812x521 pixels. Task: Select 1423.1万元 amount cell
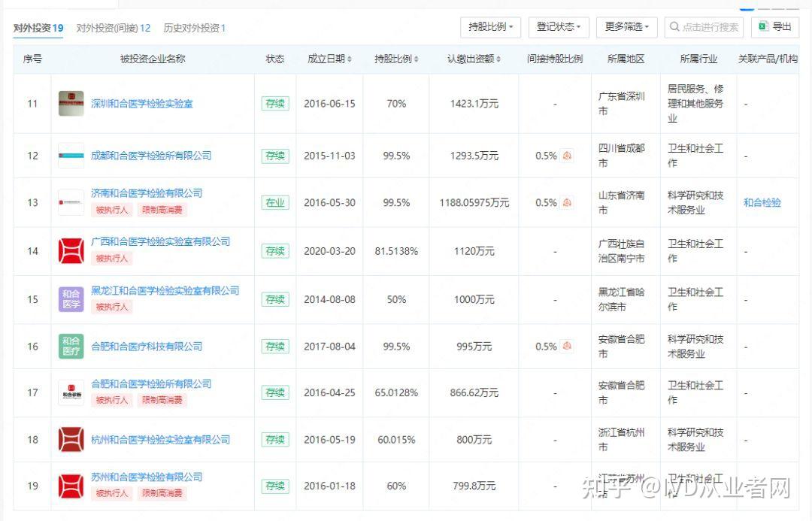pyautogui.click(x=474, y=104)
